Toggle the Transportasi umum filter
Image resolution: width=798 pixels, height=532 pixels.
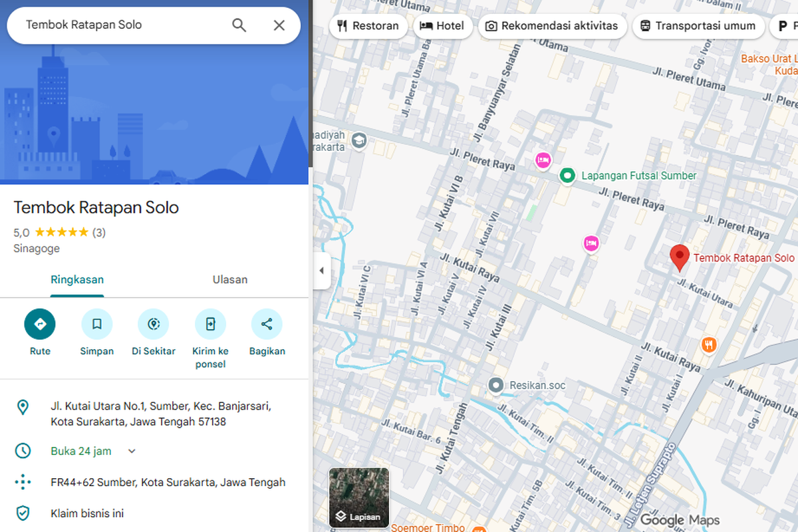click(698, 26)
